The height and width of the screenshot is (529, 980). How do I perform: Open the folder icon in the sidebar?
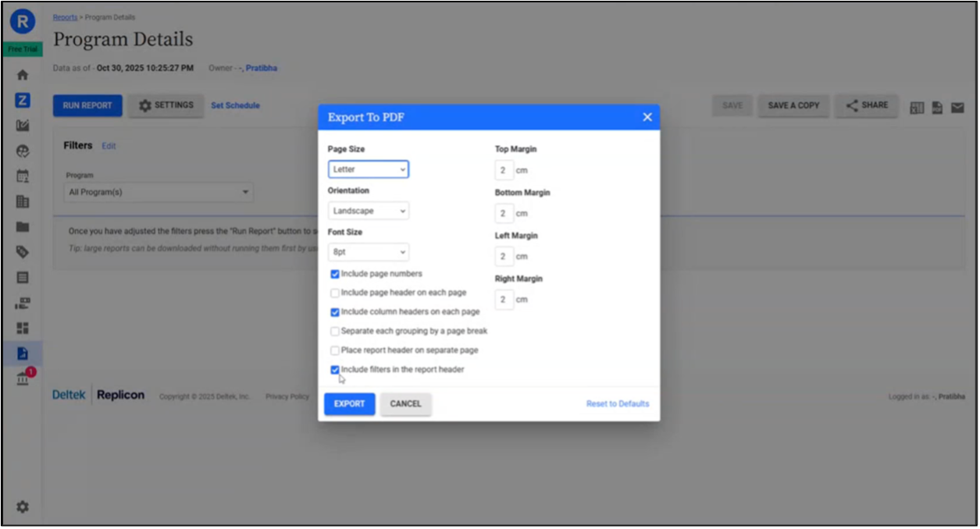(22, 226)
